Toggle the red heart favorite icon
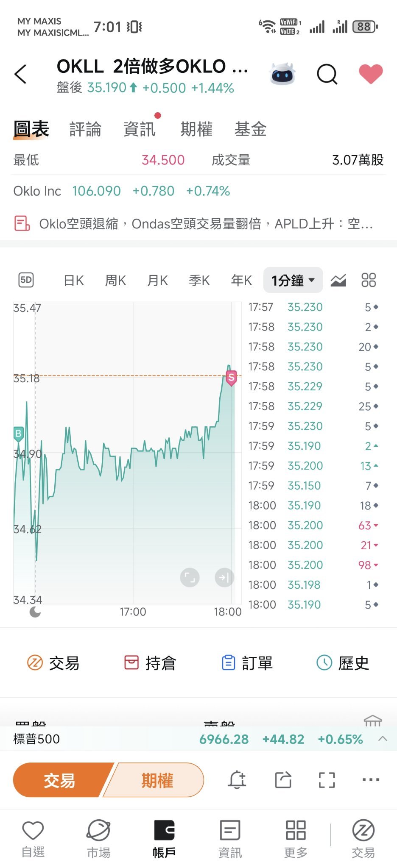This screenshot has width=397, height=868. click(x=371, y=74)
